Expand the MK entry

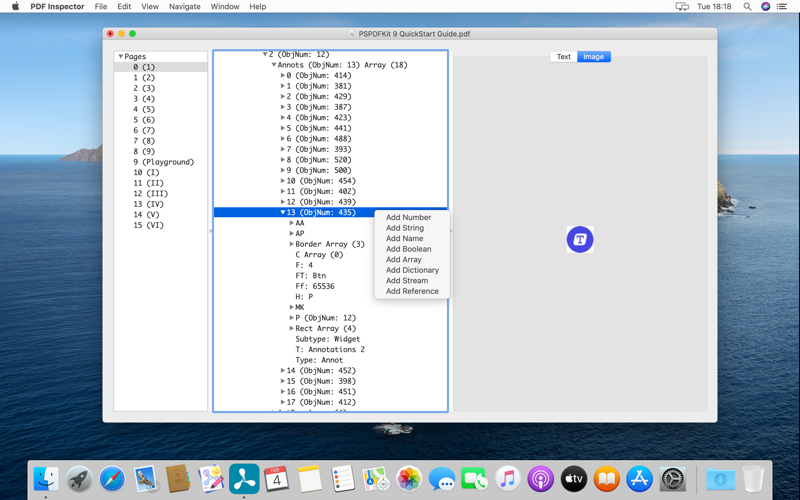[291, 307]
